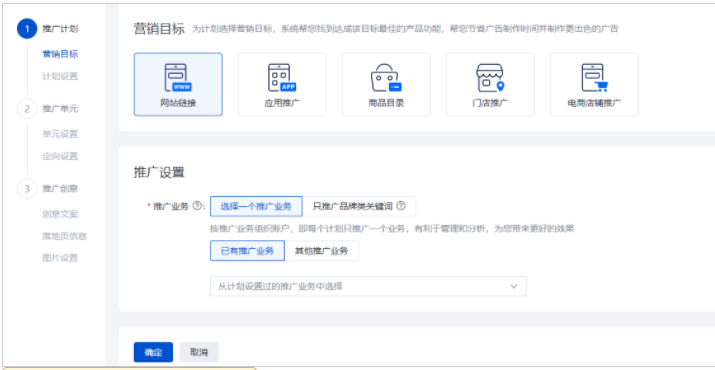The width and height of the screenshot is (715, 370).
Task: Select 选择一个推广业务 option
Action: point(256,206)
